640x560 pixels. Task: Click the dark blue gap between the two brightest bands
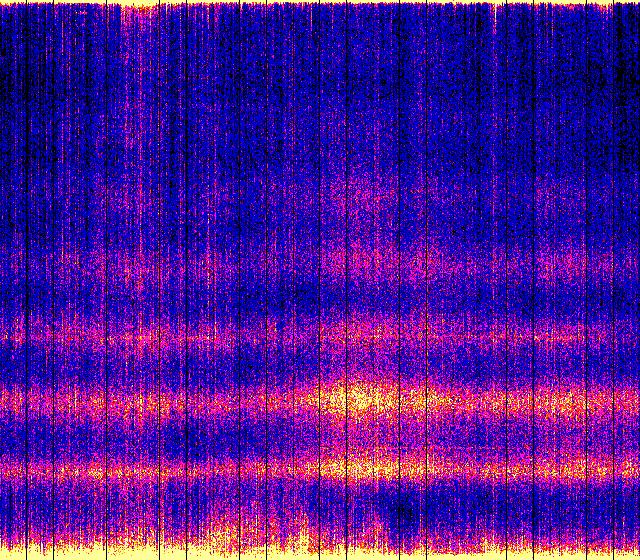[x=300, y=435]
